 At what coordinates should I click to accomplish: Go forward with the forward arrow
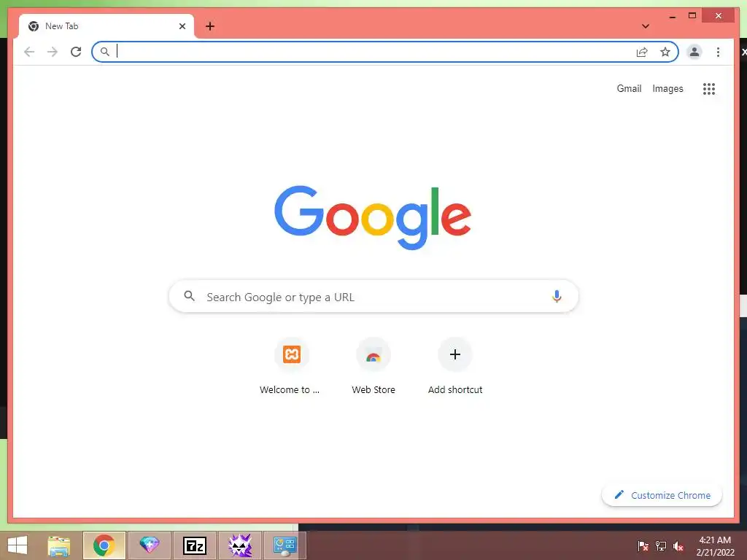(x=53, y=52)
